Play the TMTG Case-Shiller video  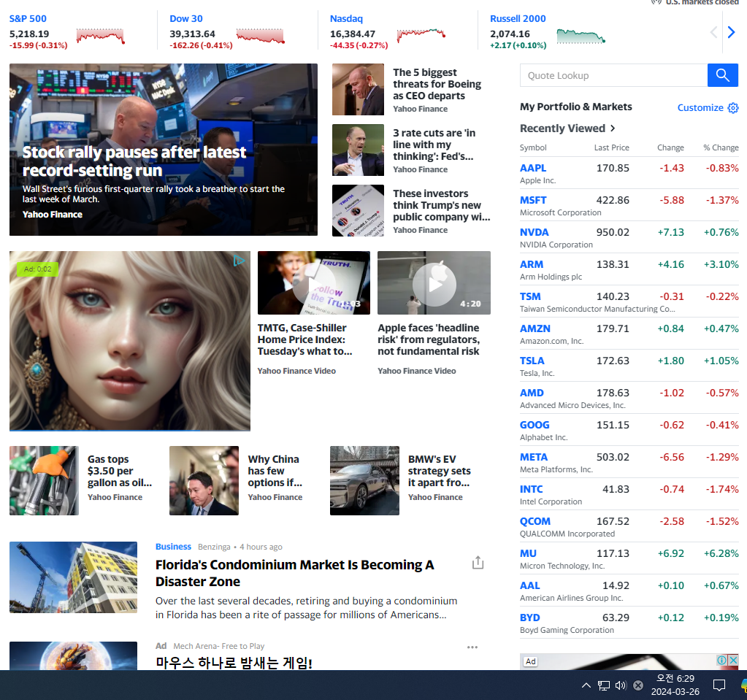(313, 284)
